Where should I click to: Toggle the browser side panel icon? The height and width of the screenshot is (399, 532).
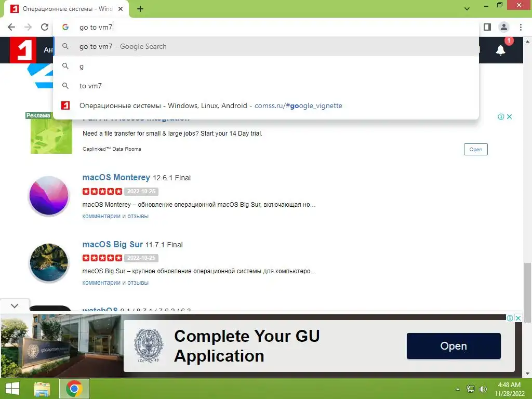[487, 27]
